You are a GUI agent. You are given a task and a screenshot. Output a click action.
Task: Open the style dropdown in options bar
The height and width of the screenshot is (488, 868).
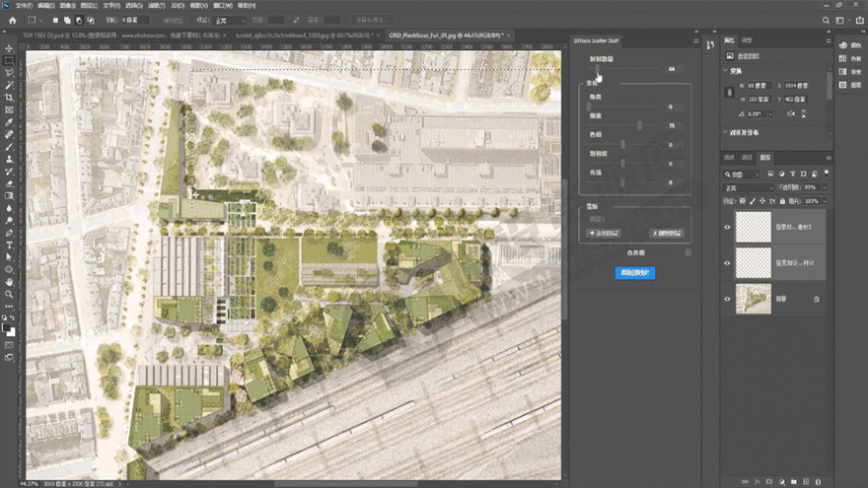pos(230,21)
